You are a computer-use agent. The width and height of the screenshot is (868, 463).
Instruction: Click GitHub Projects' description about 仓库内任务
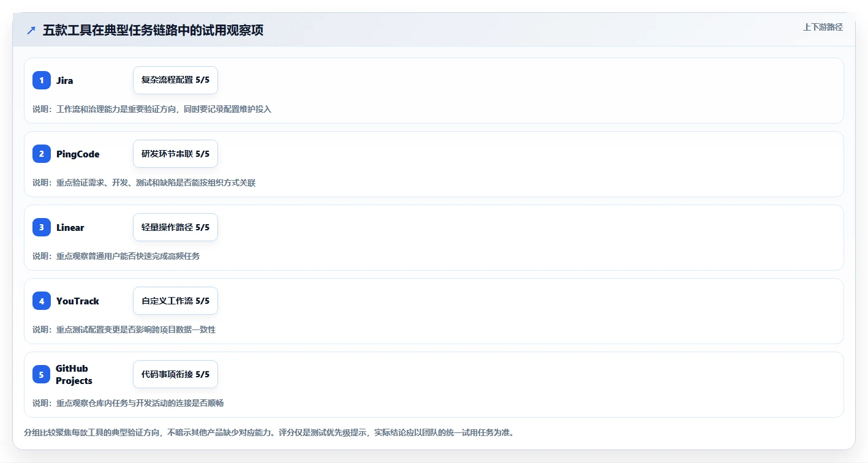pyautogui.click(x=128, y=403)
